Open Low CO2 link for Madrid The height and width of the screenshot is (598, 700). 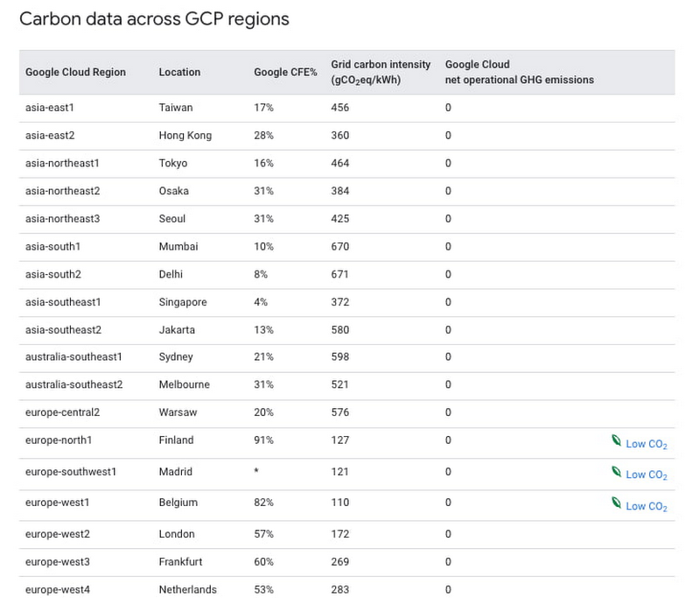646,475
